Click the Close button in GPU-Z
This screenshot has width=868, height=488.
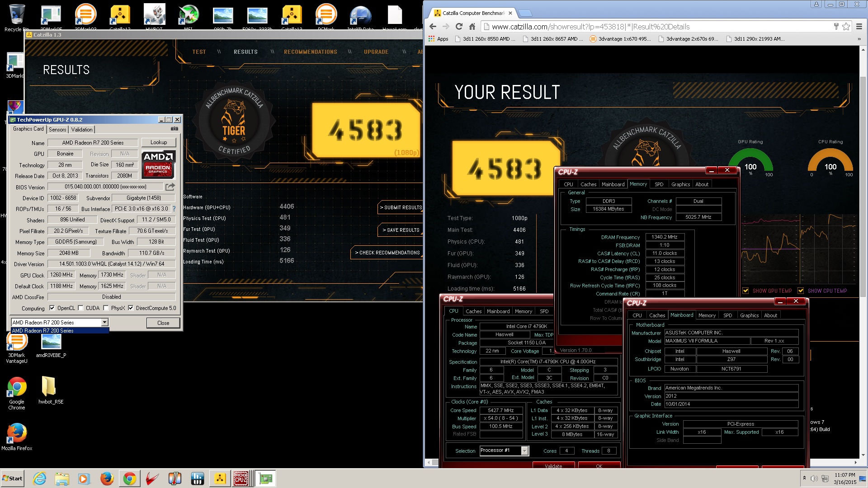(163, 323)
